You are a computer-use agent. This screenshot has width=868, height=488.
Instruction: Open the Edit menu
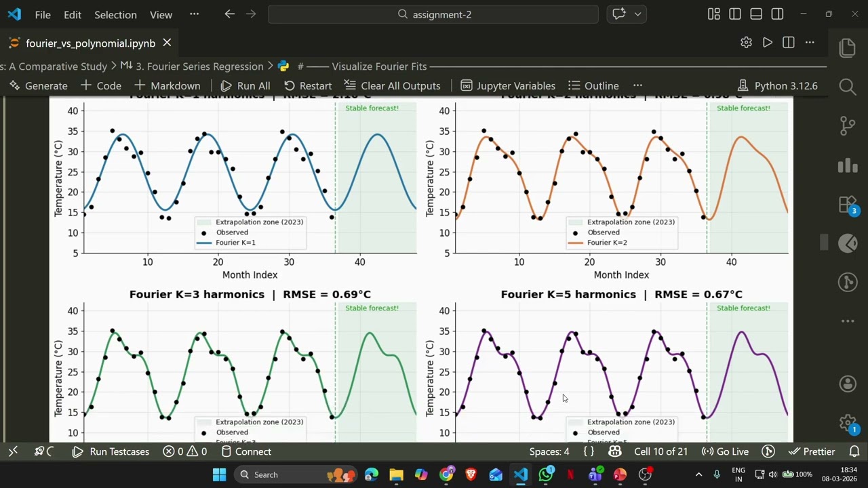73,14
